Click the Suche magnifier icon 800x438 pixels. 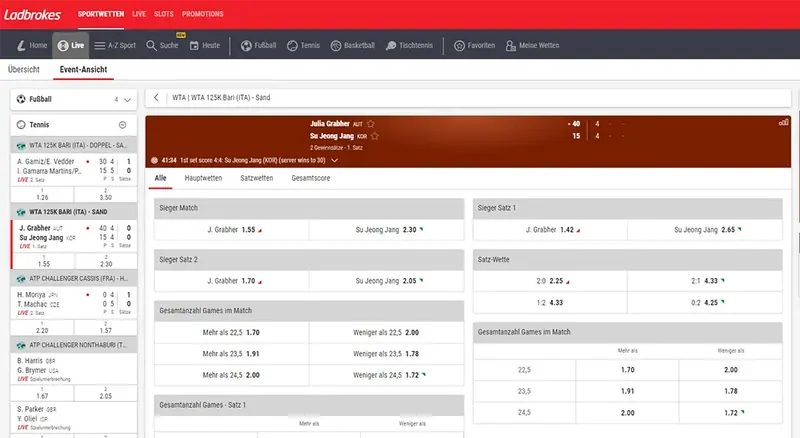click(151, 45)
